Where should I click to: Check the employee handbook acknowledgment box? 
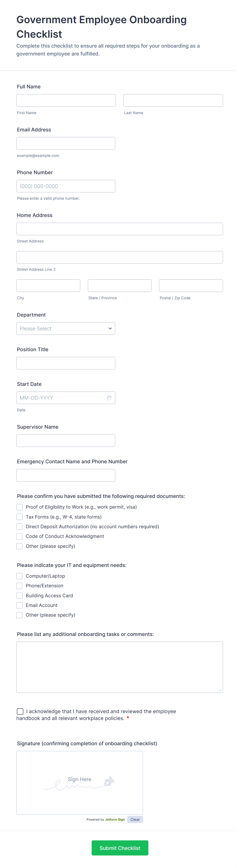(x=20, y=711)
